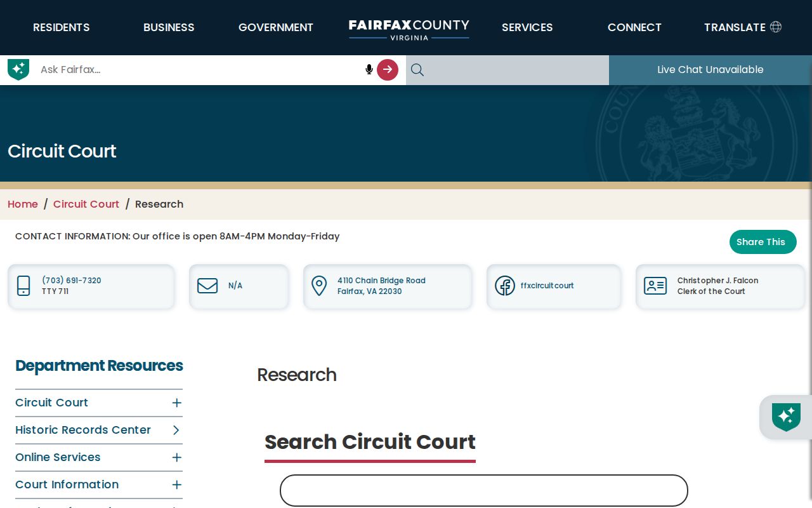Screen dimensions: 812x508
Task: Select the N/A email text
Action: tap(235, 286)
